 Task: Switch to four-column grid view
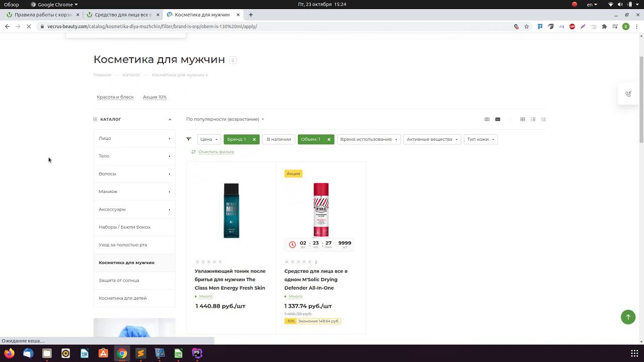498,119
